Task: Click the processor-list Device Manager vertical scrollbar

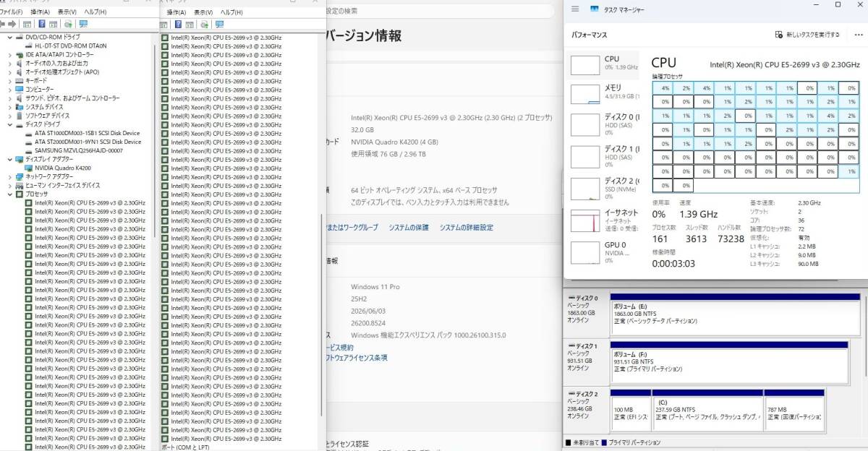Action: coord(321,314)
